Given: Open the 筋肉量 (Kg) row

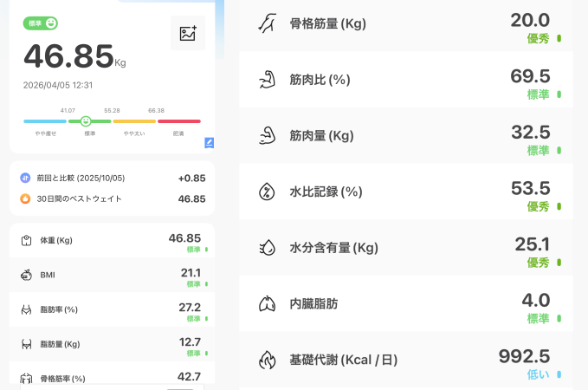Looking at the screenshot, I should coord(405,136).
